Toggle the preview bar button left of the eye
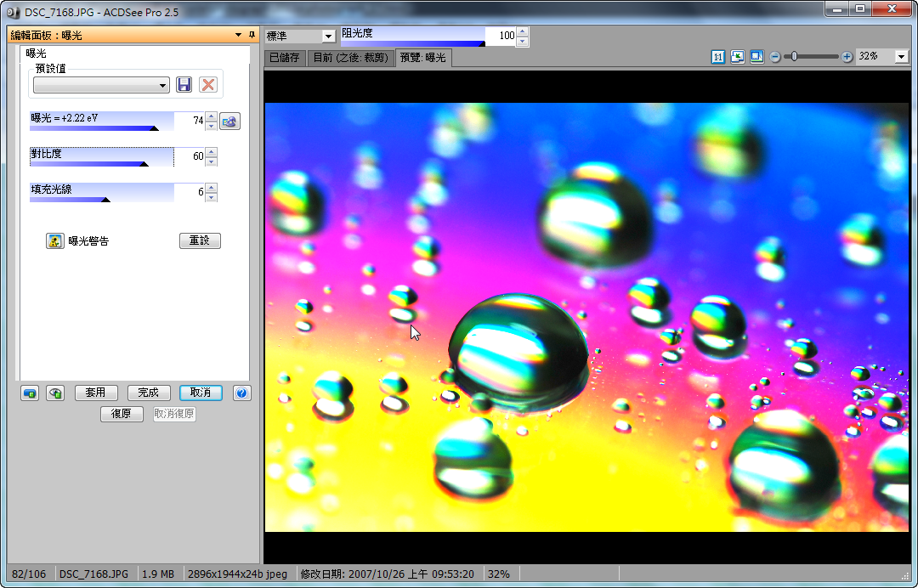 tap(30, 393)
